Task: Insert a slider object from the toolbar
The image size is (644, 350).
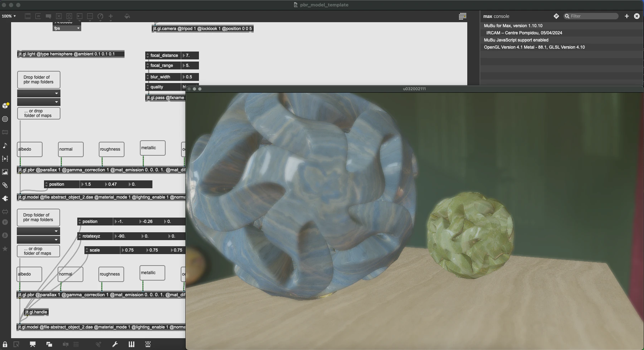Action: pyautogui.click(x=90, y=16)
